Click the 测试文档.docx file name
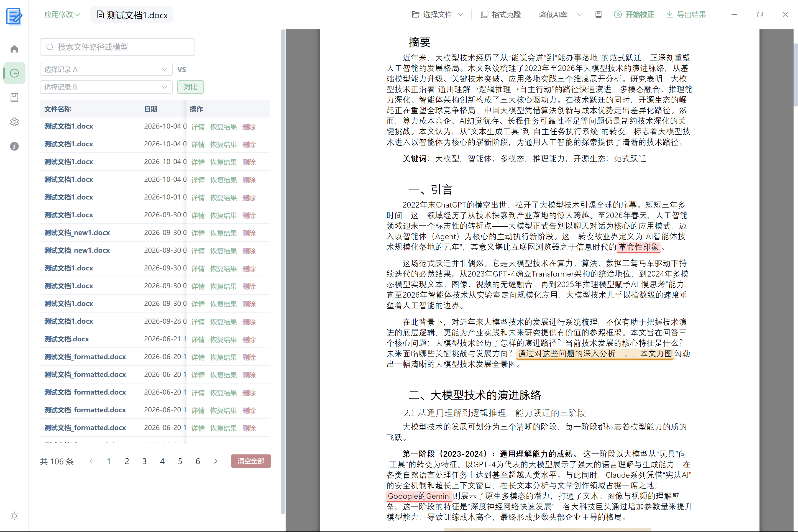The width and height of the screenshot is (798, 532). (66, 339)
